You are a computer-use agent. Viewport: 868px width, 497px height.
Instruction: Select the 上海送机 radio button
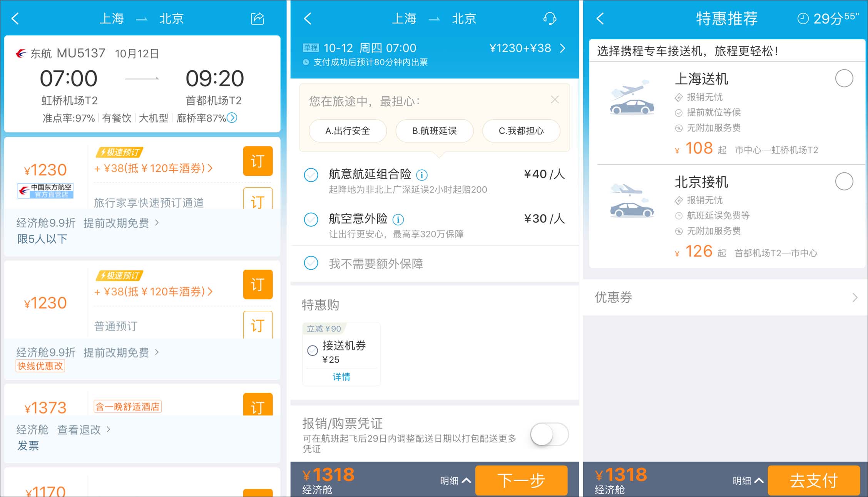tap(844, 78)
